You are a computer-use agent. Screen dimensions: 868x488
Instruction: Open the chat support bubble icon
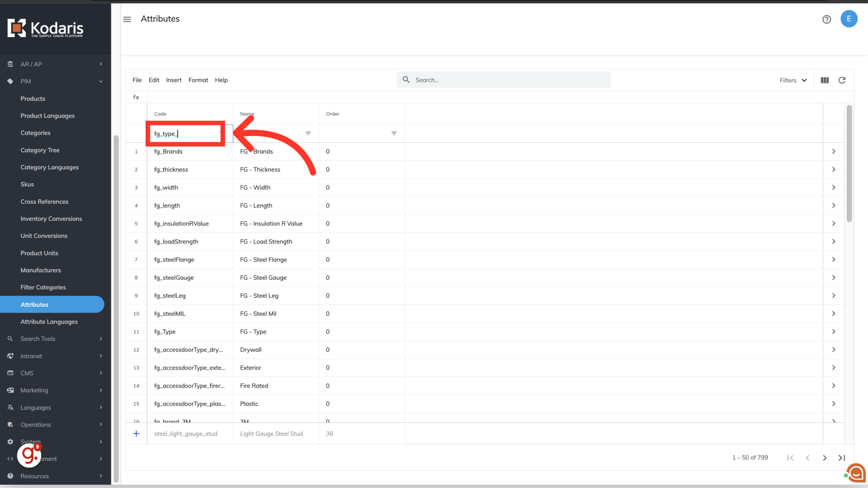pyautogui.click(x=856, y=473)
